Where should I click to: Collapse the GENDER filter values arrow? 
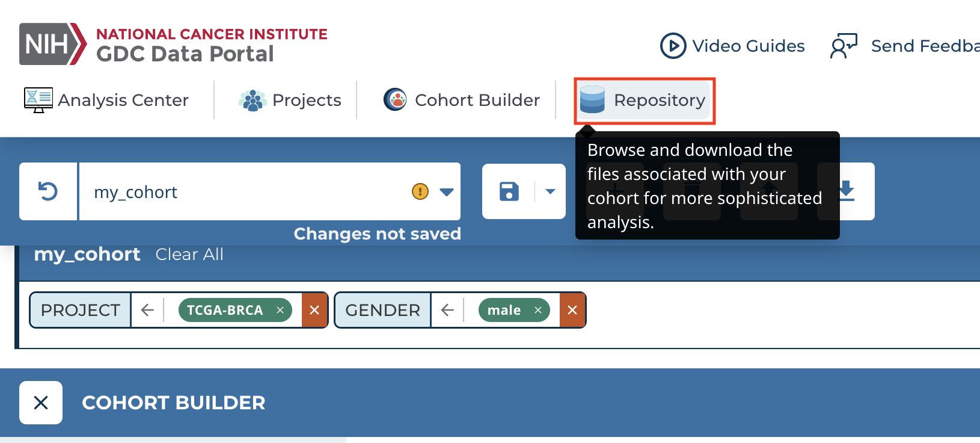click(x=447, y=310)
